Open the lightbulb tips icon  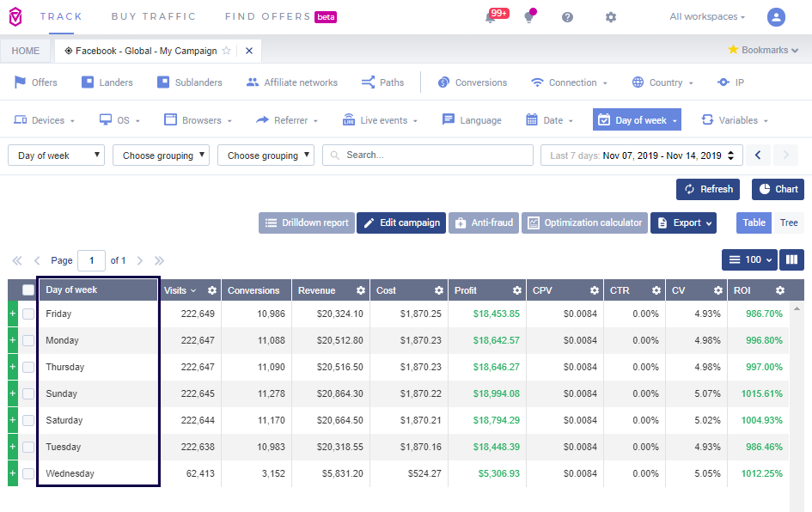(x=529, y=17)
